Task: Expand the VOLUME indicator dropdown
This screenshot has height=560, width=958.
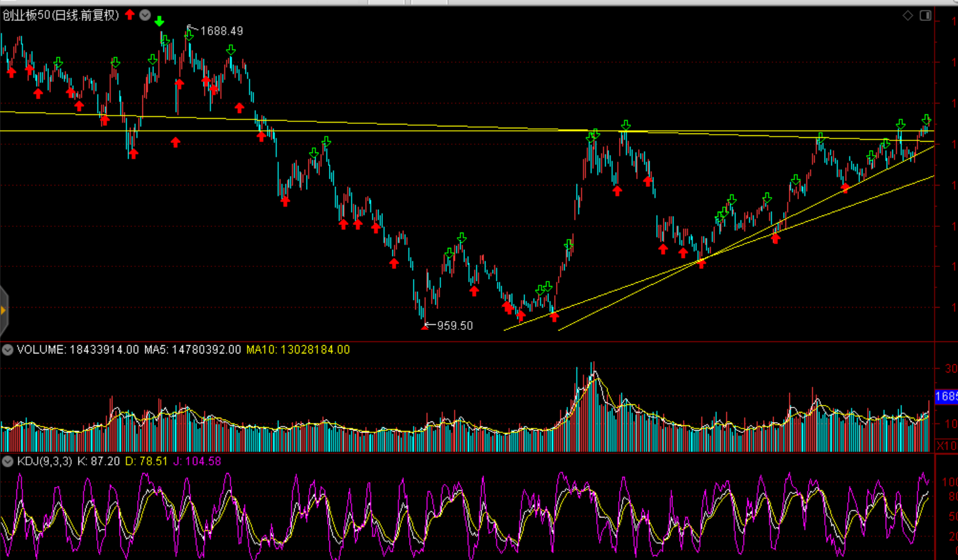Action: (8, 350)
